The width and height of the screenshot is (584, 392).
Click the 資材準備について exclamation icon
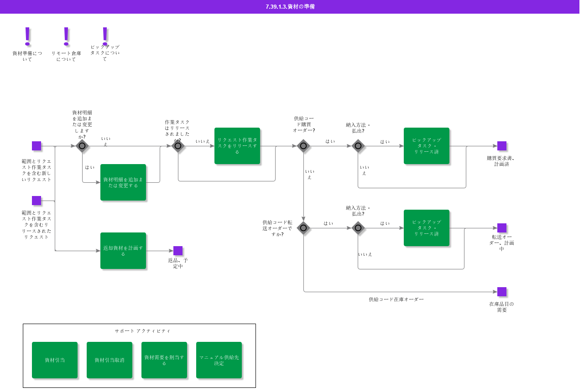[27, 36]
